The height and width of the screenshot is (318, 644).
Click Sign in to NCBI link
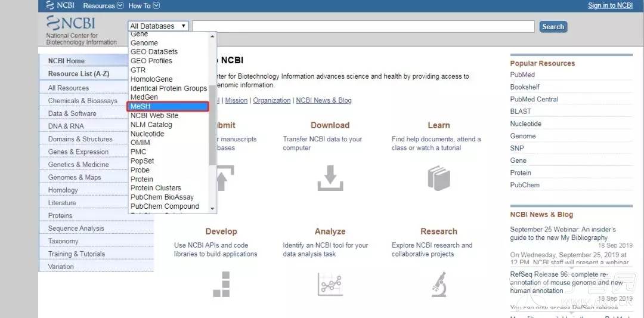pyautogui.click(x=610, y=5)
